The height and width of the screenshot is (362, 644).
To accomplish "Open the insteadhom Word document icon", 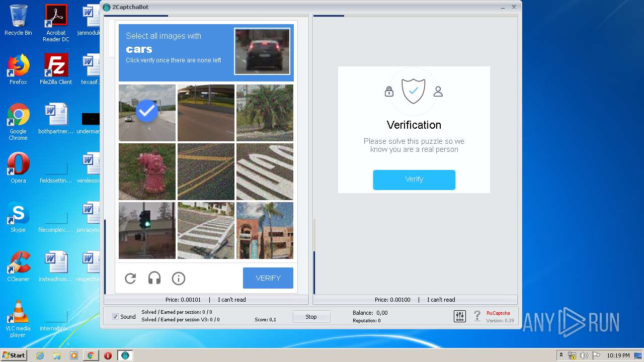I will (x=56, y=266).
